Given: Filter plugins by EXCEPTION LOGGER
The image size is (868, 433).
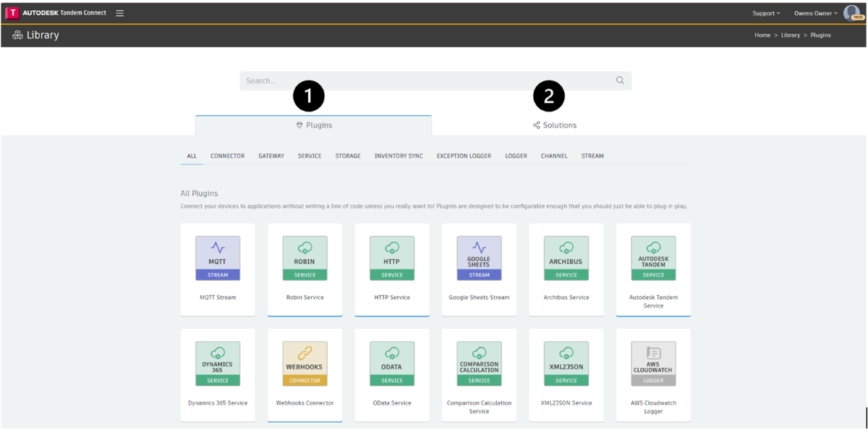Looking at the screenshot, I should pyautogui.click(x=464, y=156).
